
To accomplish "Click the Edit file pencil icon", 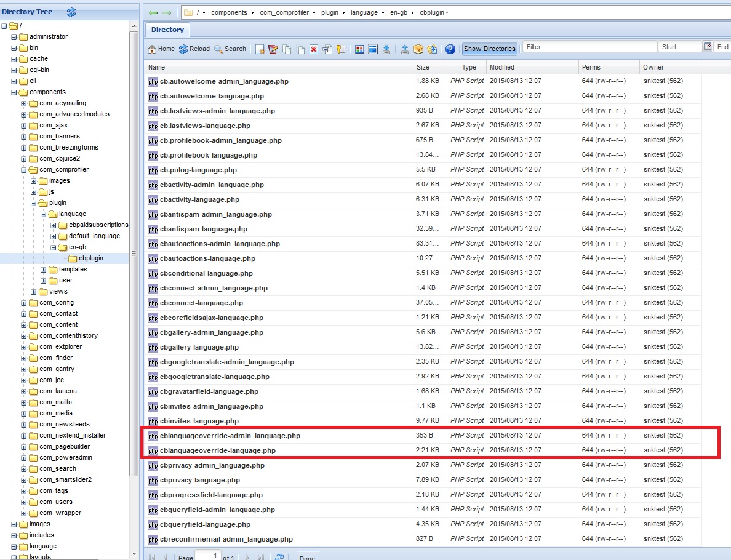I will pyautogui.click(x=273, y=49).
